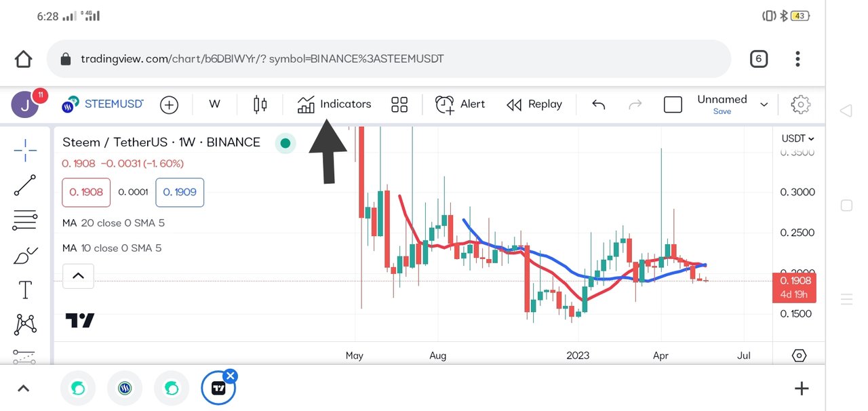The width and height of the screenshot is (868, 411).
Task: Open the Unnamed layout dropdown arrow
Action: point(764,104)
